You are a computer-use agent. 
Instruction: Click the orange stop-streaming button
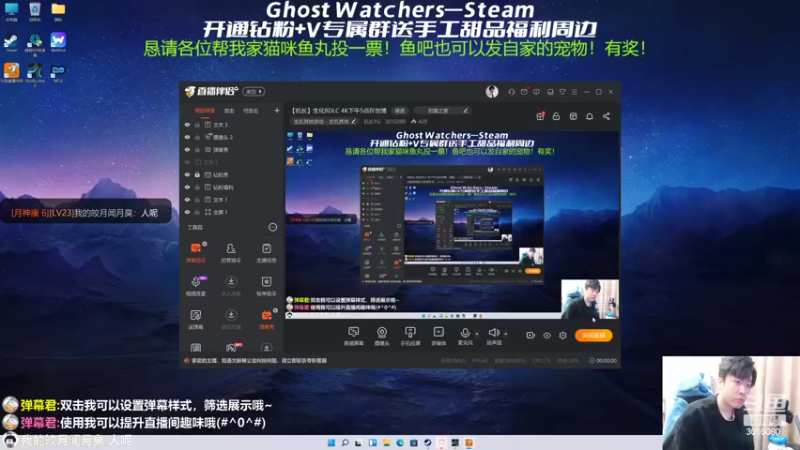(x=593, y=335)
